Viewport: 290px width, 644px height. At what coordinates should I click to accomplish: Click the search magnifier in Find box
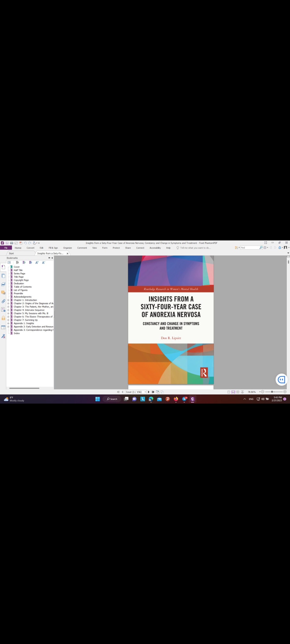(x=261, y=248)
